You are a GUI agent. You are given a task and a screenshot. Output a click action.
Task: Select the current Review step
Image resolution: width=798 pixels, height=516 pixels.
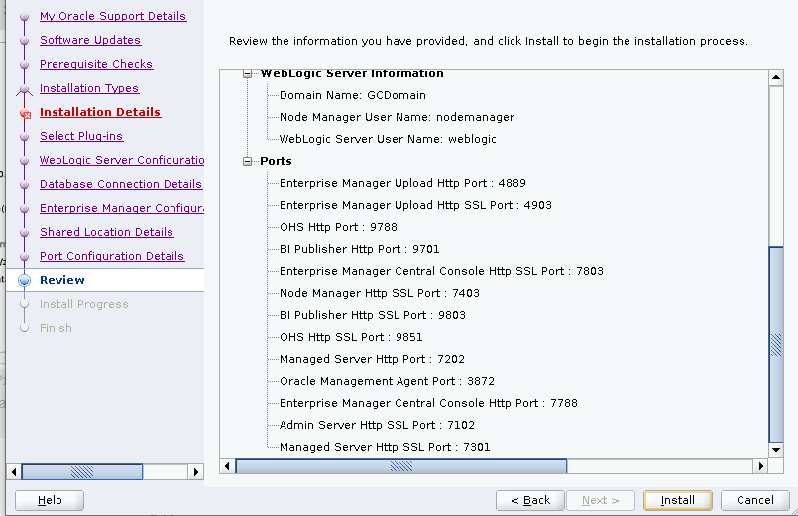click(62, 280)
